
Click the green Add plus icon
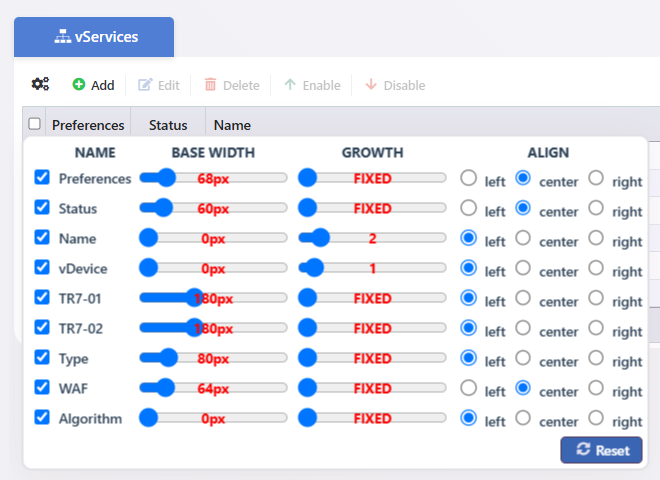(x=79, y=84)
